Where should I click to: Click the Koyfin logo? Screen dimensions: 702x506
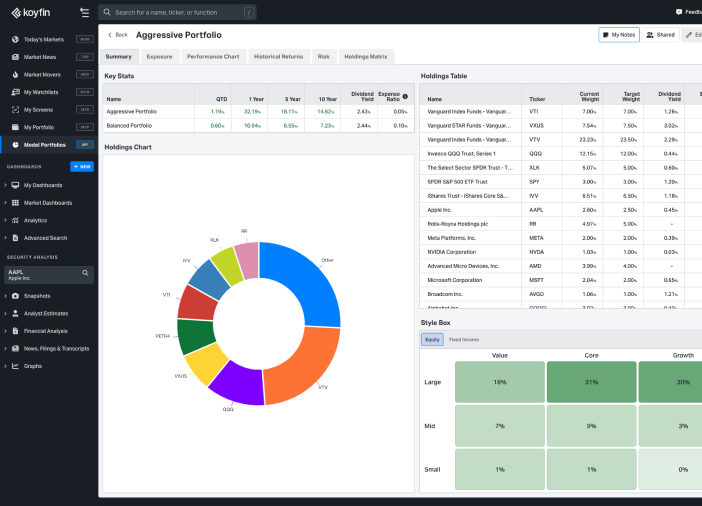click(30, 13)
